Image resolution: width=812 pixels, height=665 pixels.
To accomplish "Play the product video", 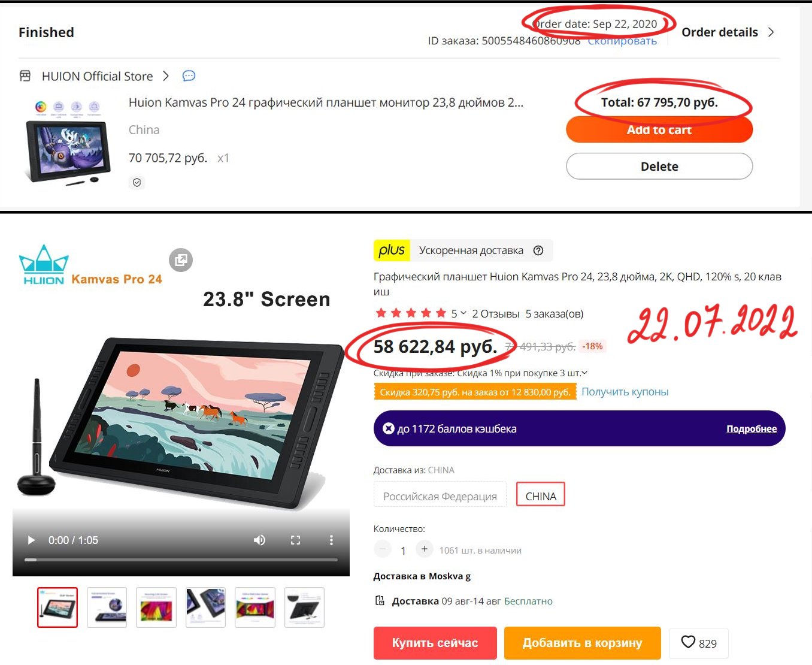I will pyautogui.click(x=31, y=540).
